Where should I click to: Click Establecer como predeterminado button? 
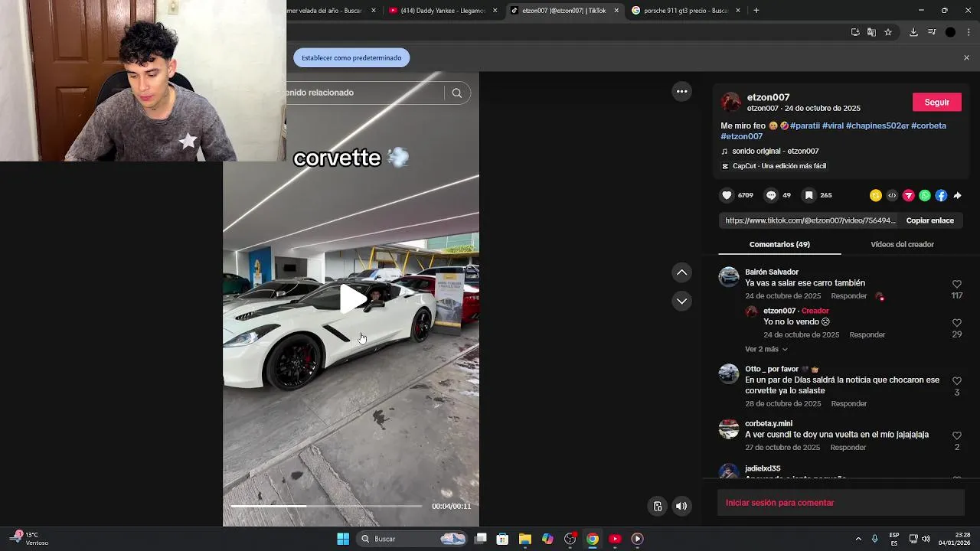click(351, 57)
